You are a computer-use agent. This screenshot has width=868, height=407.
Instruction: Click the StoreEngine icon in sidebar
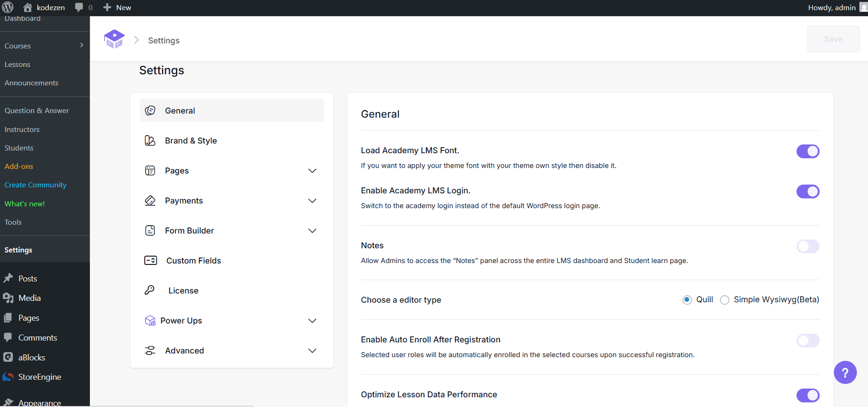pos(8,377)
